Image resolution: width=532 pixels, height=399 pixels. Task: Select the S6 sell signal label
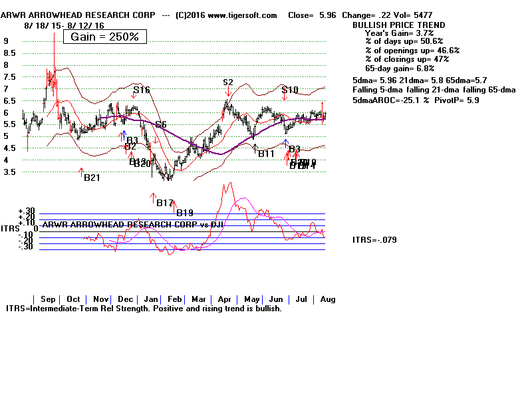[x=161, y=125]
